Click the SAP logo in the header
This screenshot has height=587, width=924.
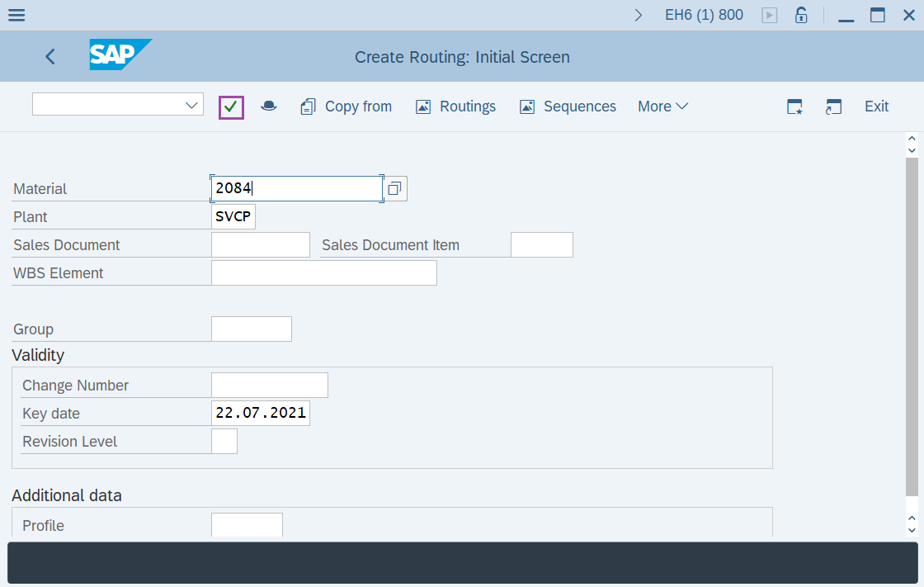pos(120,55)
